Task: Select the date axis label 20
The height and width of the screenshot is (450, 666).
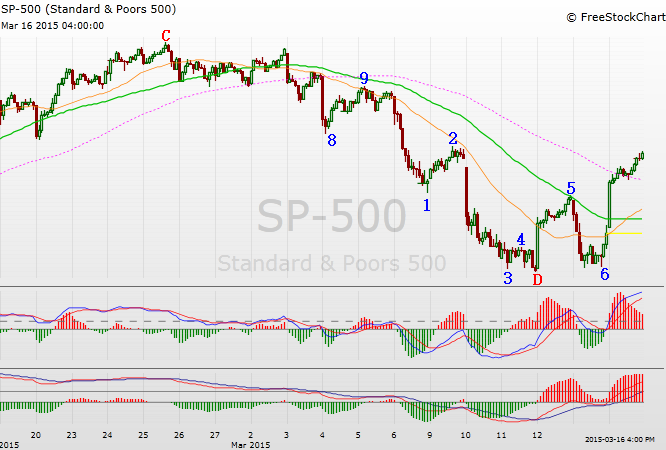Action: pyautogui.click(x=36, y=435)
